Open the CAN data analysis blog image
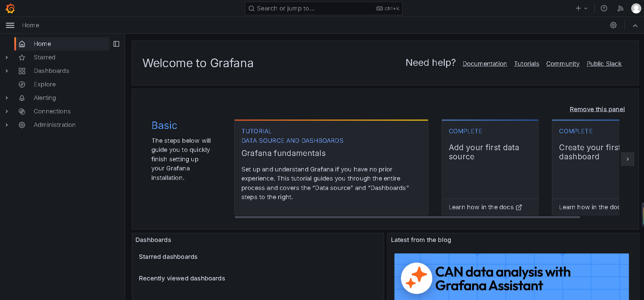 [x=511, y=277]
